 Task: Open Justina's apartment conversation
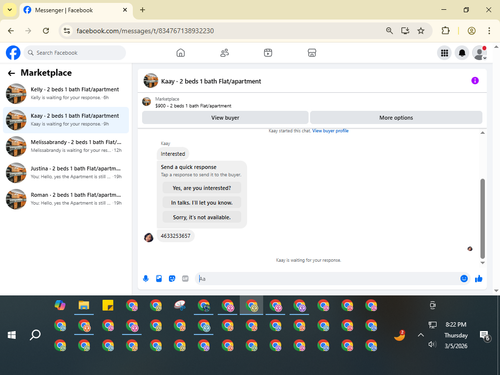(66, 173)
